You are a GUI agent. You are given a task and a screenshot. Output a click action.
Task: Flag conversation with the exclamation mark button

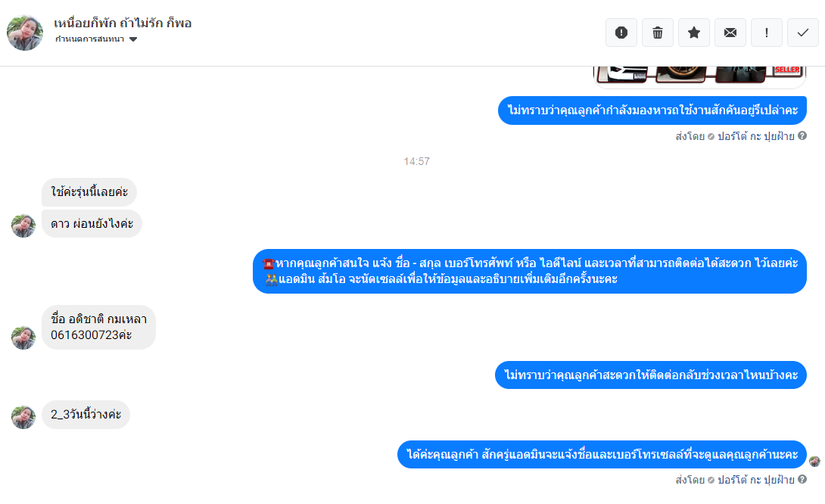click(767, 33)
